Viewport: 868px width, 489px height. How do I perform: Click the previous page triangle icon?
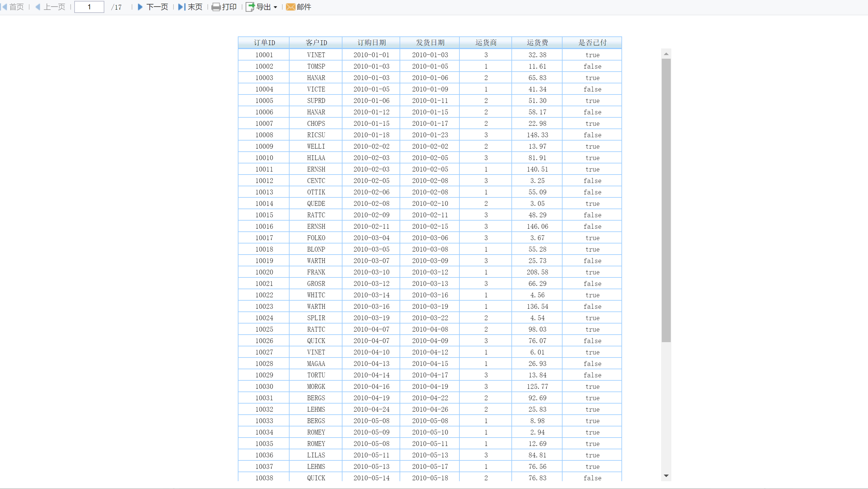(38, 7)
